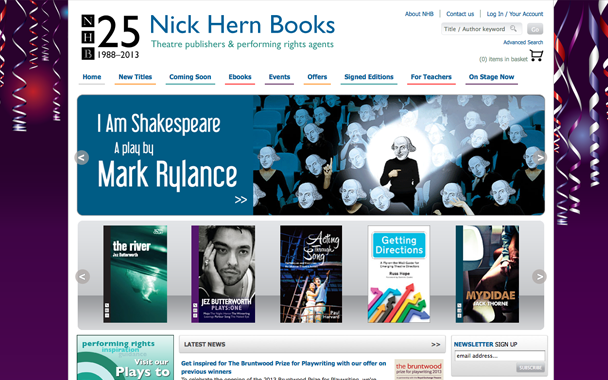View the Offers page
608x380 pixels.
(317, 77)
